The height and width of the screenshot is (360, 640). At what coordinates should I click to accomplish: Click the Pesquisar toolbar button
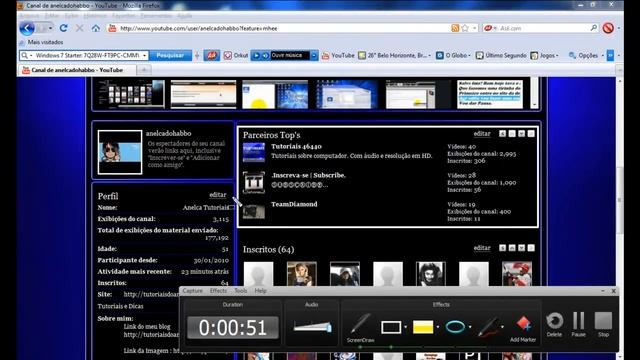point(170,55)
